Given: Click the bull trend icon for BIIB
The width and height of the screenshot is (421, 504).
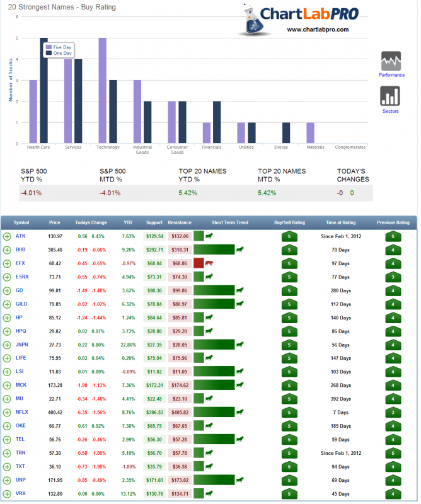Looking at the screenshot, I should [239, 249].
